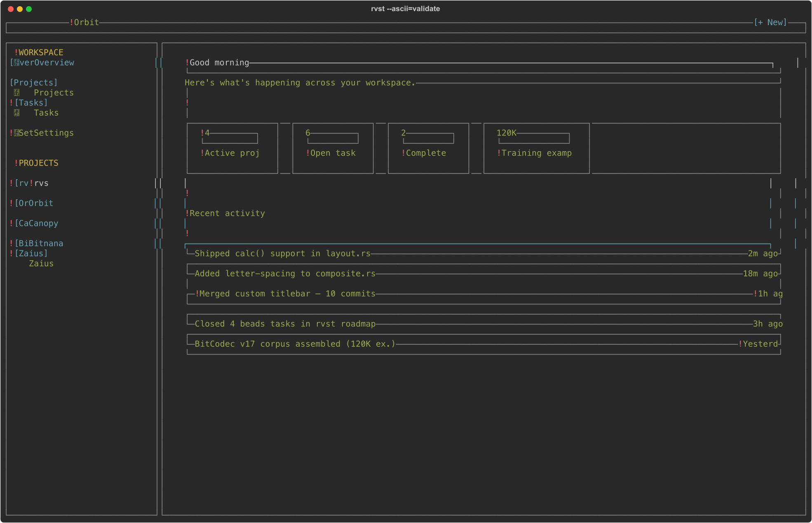Click the '3h ago' timestamp

tap(768, 324)
